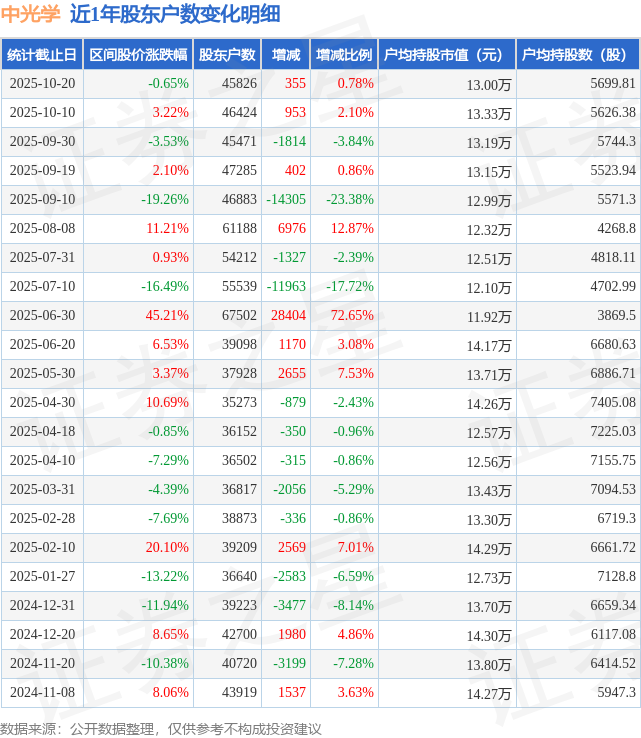Click the 2025-06-30 date cell

coord(42,316)
